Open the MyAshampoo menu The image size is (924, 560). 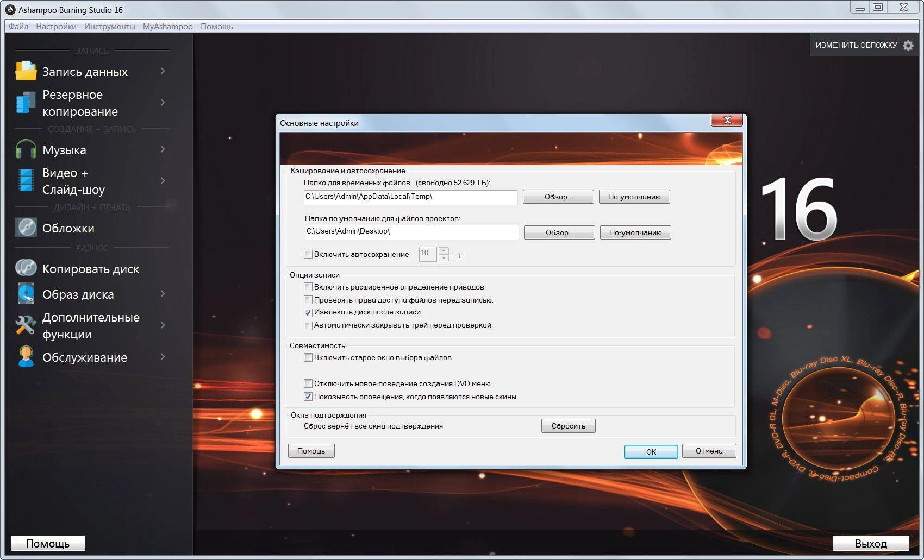point(167,26)
